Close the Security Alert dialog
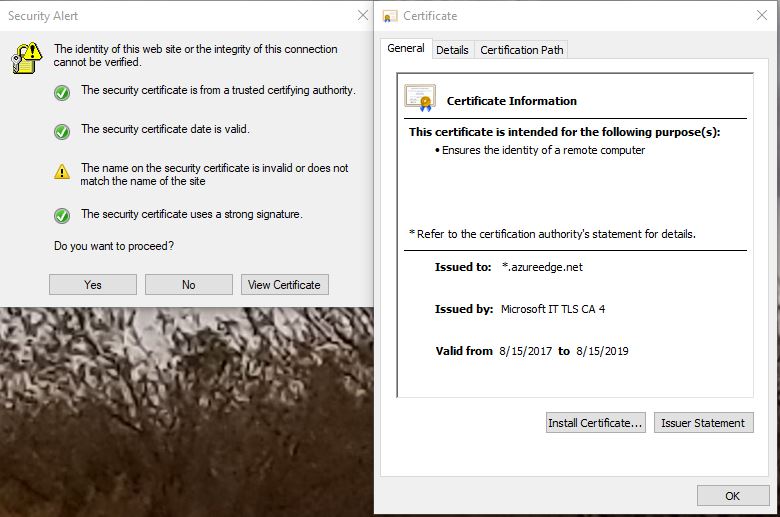This screenshot has width=780, height=517. click(362, 16)
